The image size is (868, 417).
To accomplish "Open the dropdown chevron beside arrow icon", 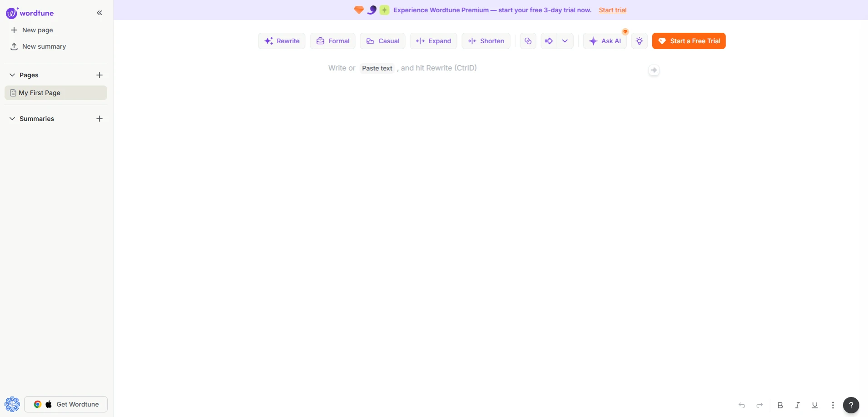I will point(565,41).
